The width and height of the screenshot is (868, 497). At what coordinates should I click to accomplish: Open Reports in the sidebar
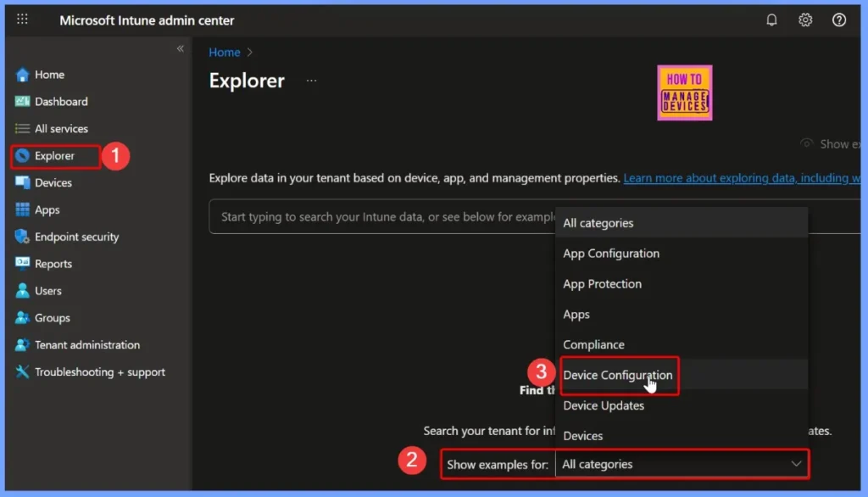click(53, 264)
